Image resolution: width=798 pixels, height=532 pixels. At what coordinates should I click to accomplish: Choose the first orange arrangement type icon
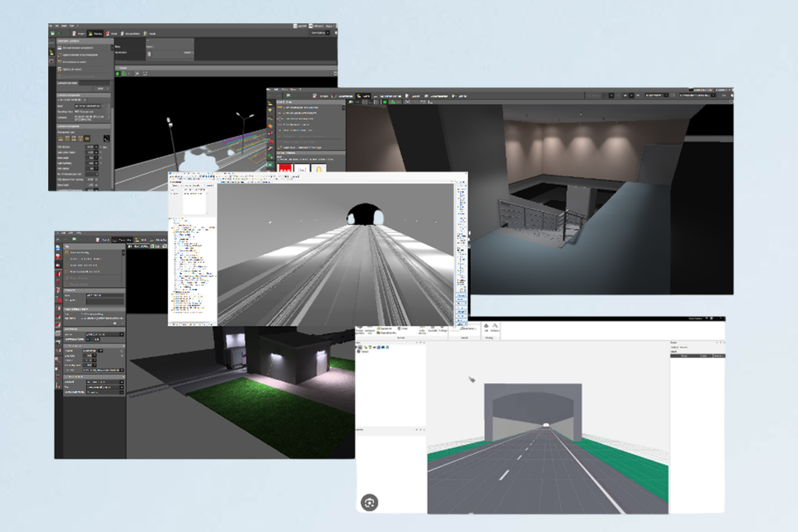click(61, 138)
